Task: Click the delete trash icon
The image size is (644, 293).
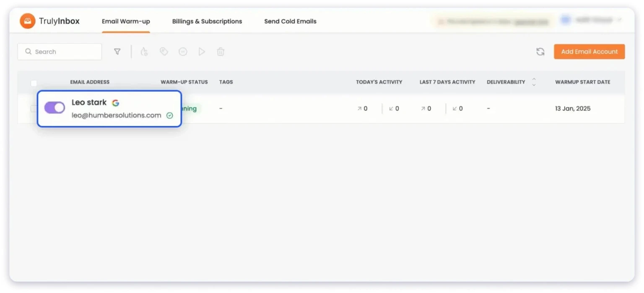Action: [x=221, y=51]
